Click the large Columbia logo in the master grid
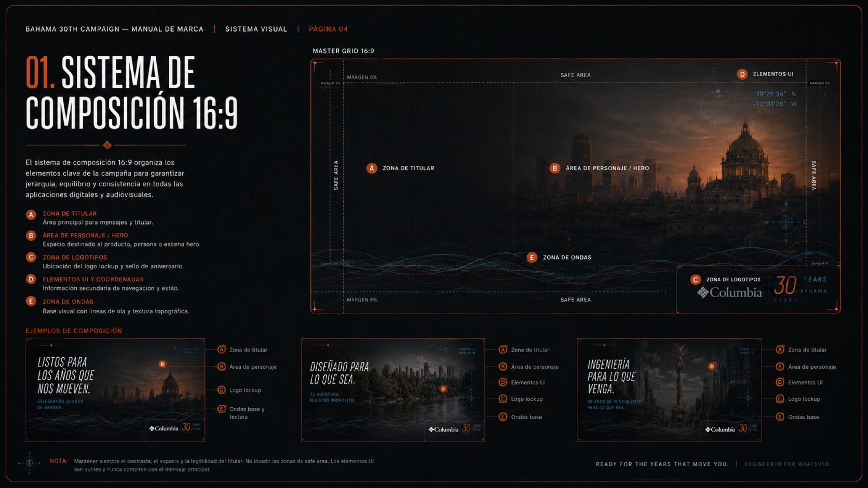 [730, 293]
